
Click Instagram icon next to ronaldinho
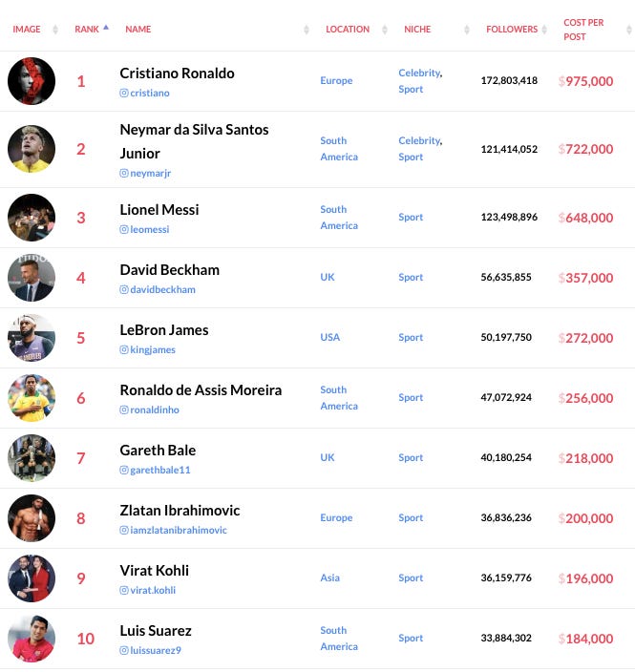click(x=124, y=410)
